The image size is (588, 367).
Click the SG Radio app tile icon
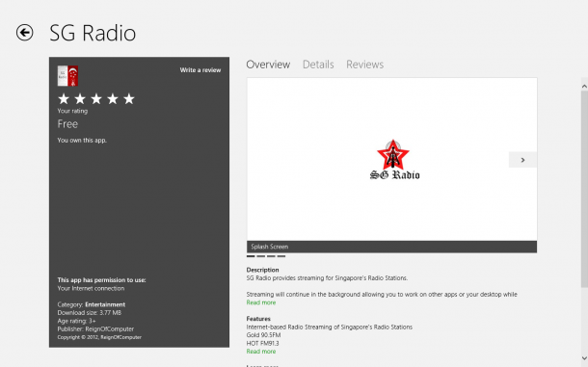67,76
